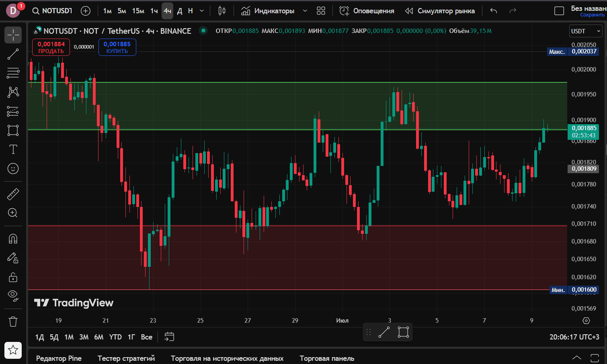Open the USDT currency dropdown
Screen dimensions: 607x364
click(585, 31)
